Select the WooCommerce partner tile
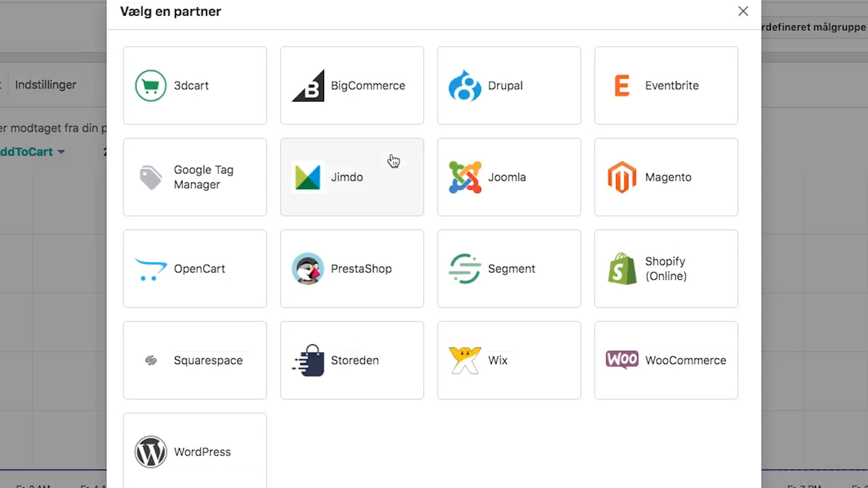The height and width of the screenshot is (488, 868). click(666, 360)
